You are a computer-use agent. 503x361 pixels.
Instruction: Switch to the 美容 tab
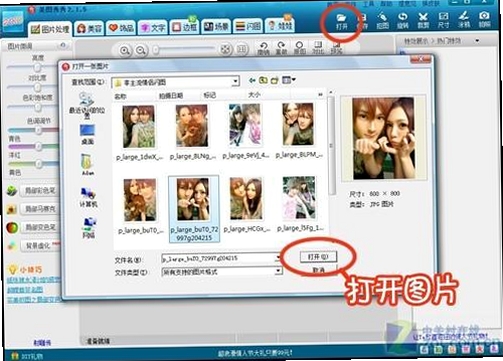coord(89,29)
